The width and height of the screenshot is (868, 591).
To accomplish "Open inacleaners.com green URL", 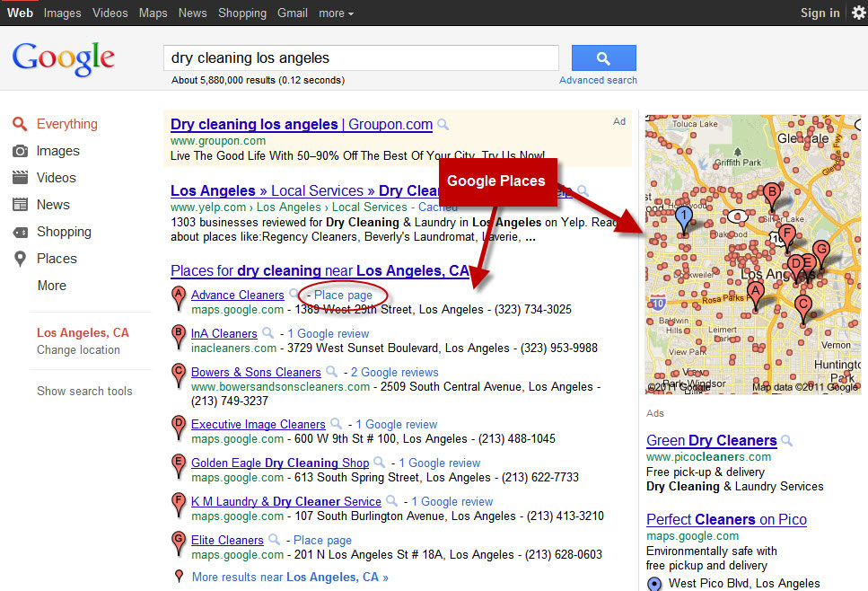I will pos(233,348).
